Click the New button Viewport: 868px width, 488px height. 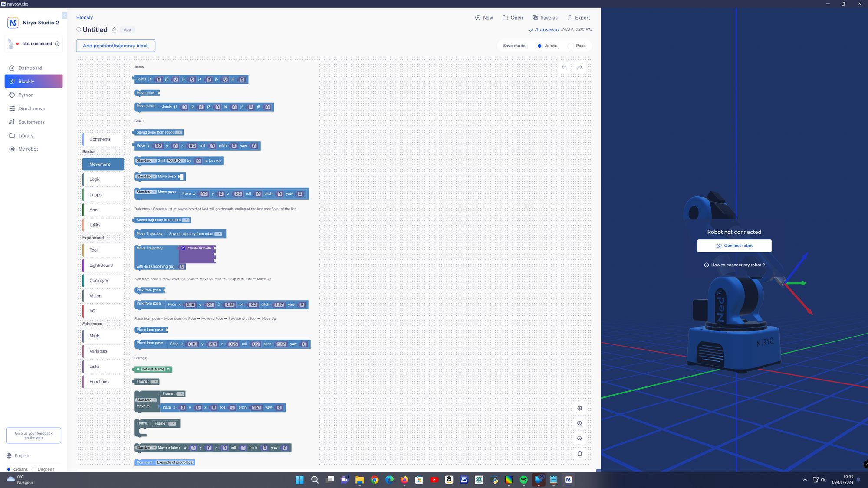click(484, 18)
